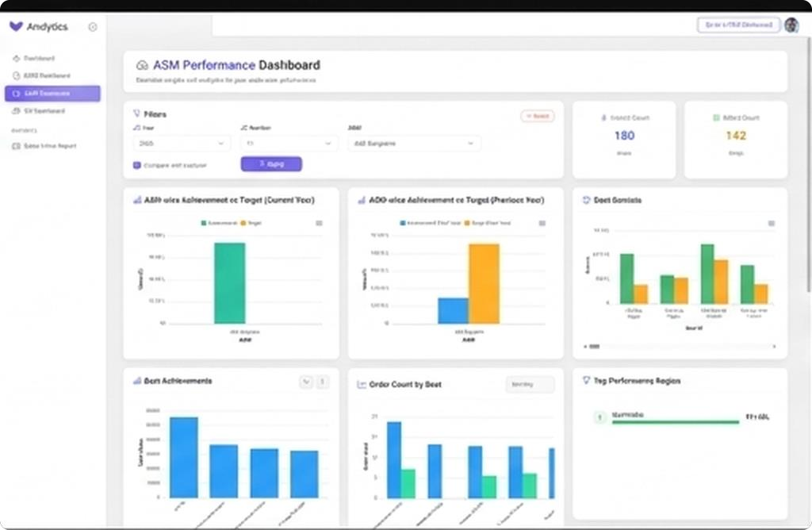Click the trophy icon beside Top Performing Region
Viewport: 812px width, 530px height.
[x=586, y=381]
